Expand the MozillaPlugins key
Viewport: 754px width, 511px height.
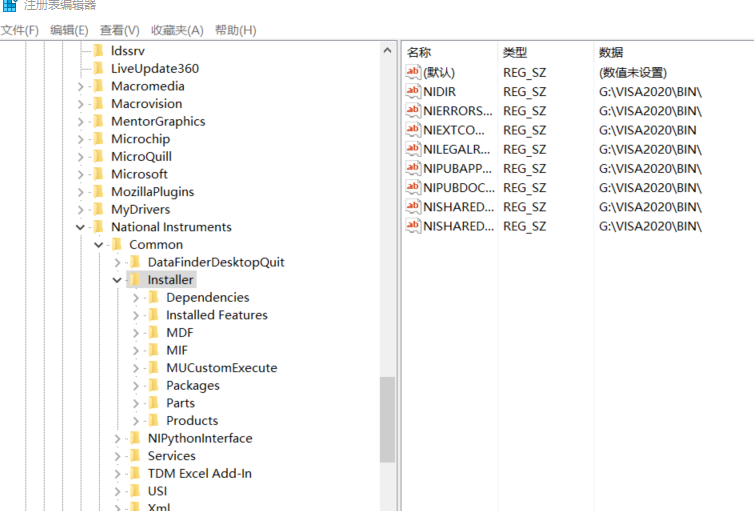80,192
